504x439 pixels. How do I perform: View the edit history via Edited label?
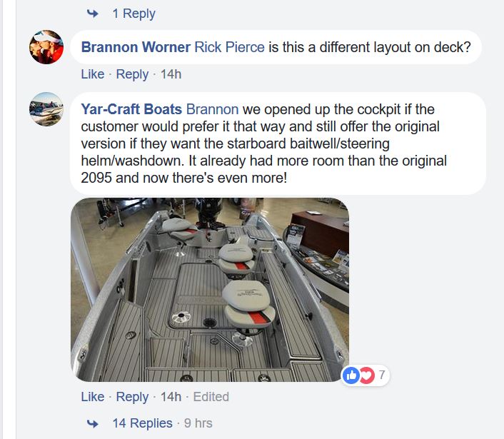coord(211,397)
